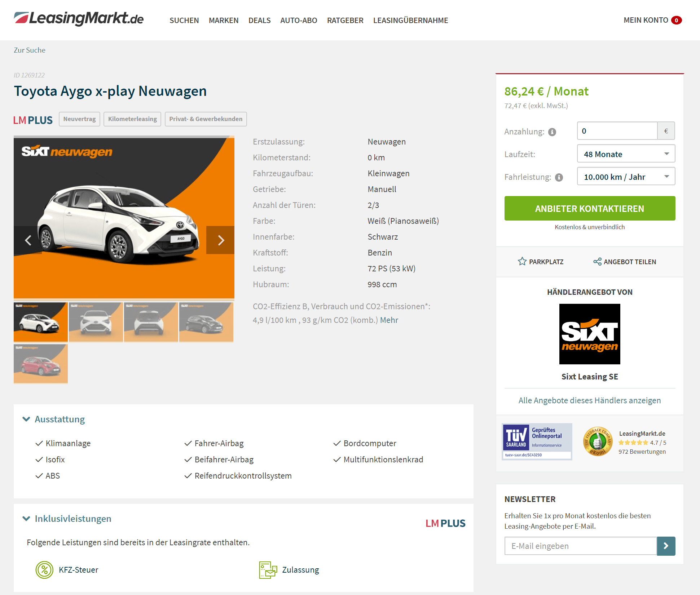700x595 pixels.
Task: Click the LM PLUS badge under title
Action: [33, 120]
